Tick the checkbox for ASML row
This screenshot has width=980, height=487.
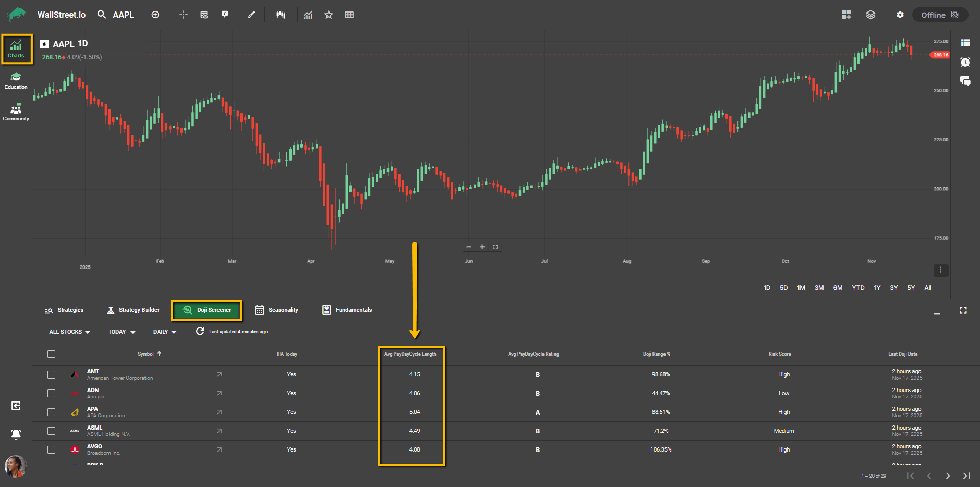[51, 431]
